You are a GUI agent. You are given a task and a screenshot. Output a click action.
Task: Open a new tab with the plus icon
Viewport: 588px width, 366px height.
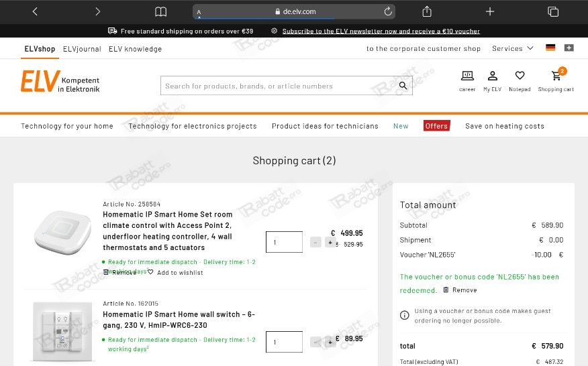pos(490,11)
